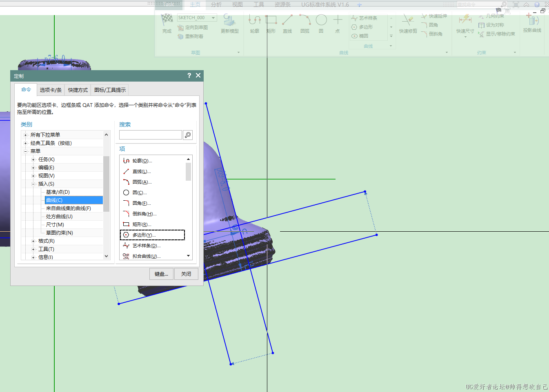The image size is (549, 392).
Task: Click the search input field in dialog
Action: pyautogui.click(x=151, y=135)
